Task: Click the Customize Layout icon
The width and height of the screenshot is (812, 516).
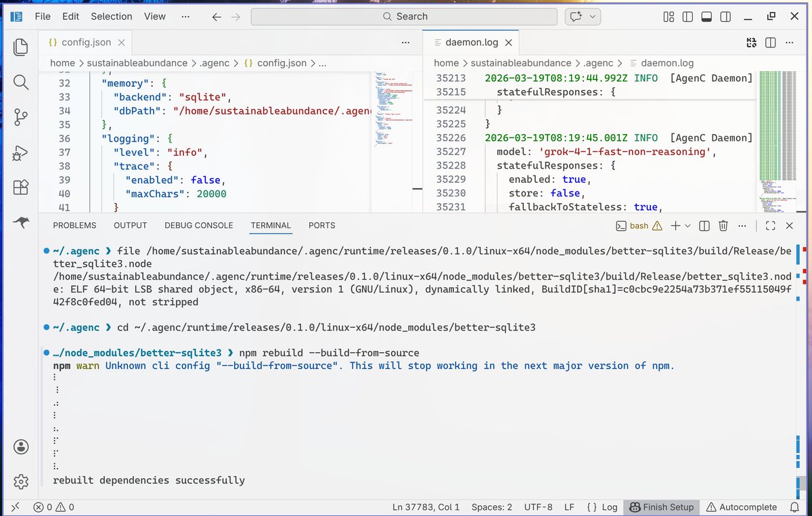Action: 669,17
